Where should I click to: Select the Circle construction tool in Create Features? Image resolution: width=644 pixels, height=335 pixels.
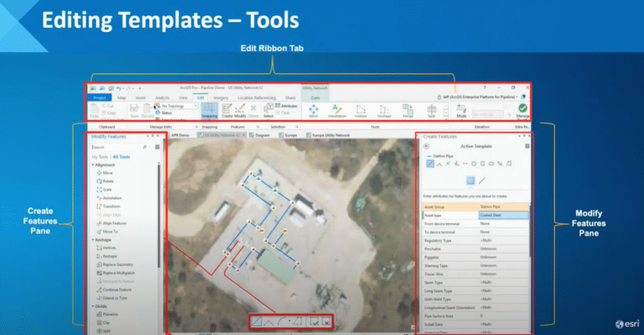(474, 164)
